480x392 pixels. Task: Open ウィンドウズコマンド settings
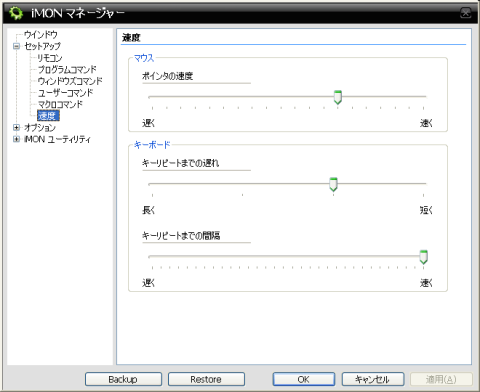(70, 81)
